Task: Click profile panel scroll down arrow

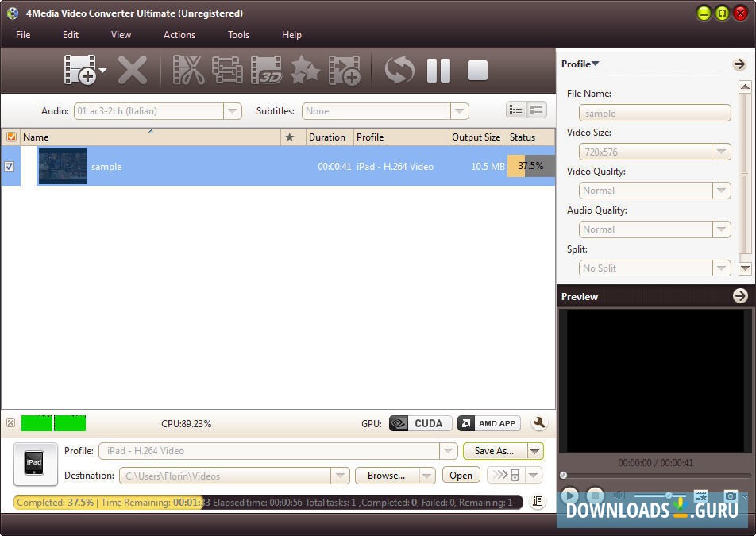Action: tap(745, 268)
